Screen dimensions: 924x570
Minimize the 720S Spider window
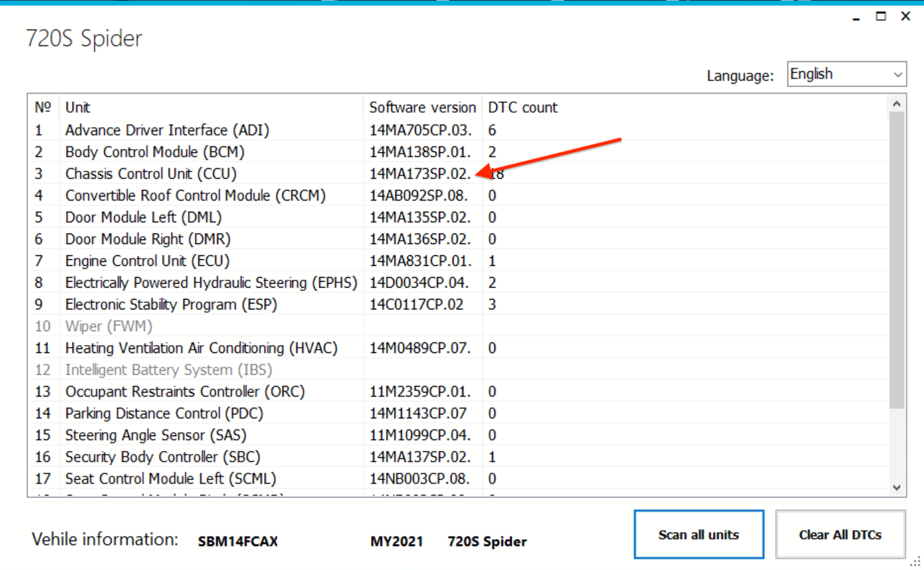point(857,17)
